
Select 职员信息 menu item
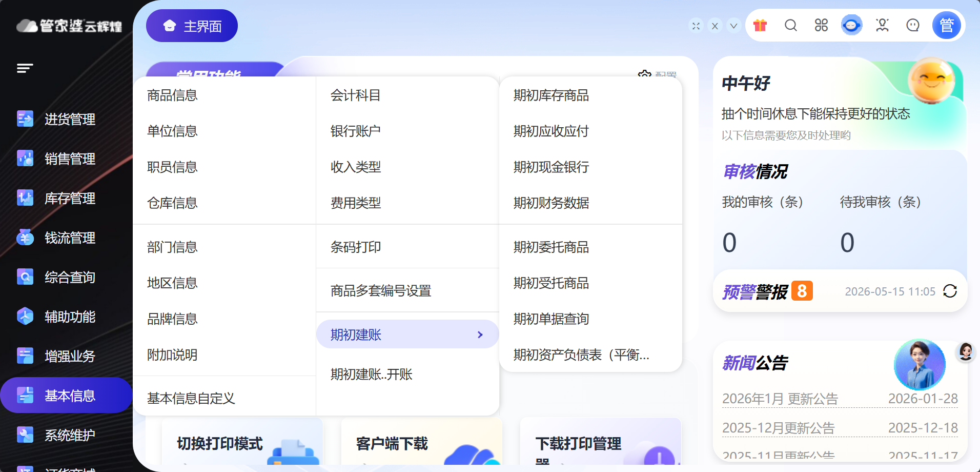[x=172, y=167]
